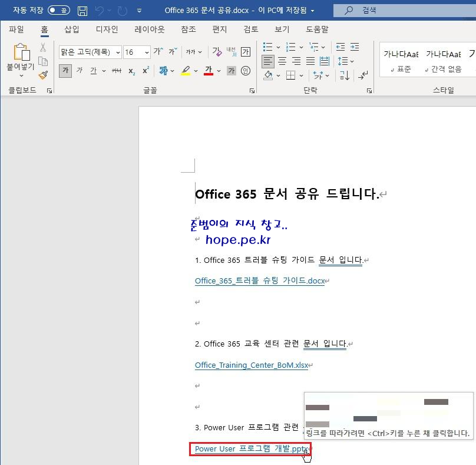
Task: Click the enclosed character icon
Action: (x=246, y=71)
